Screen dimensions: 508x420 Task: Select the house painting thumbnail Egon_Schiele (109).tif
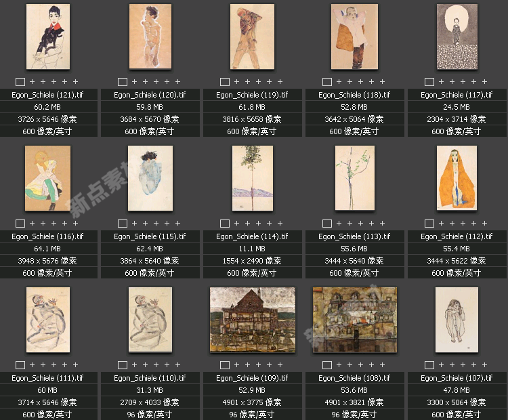(x=253, y=320)
